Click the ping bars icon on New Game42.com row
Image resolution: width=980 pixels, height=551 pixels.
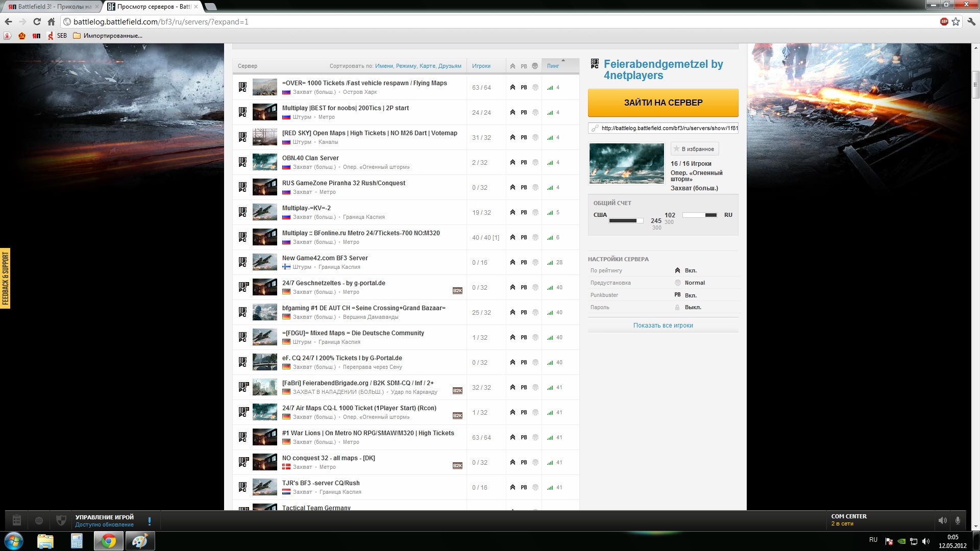coord(550,263)
